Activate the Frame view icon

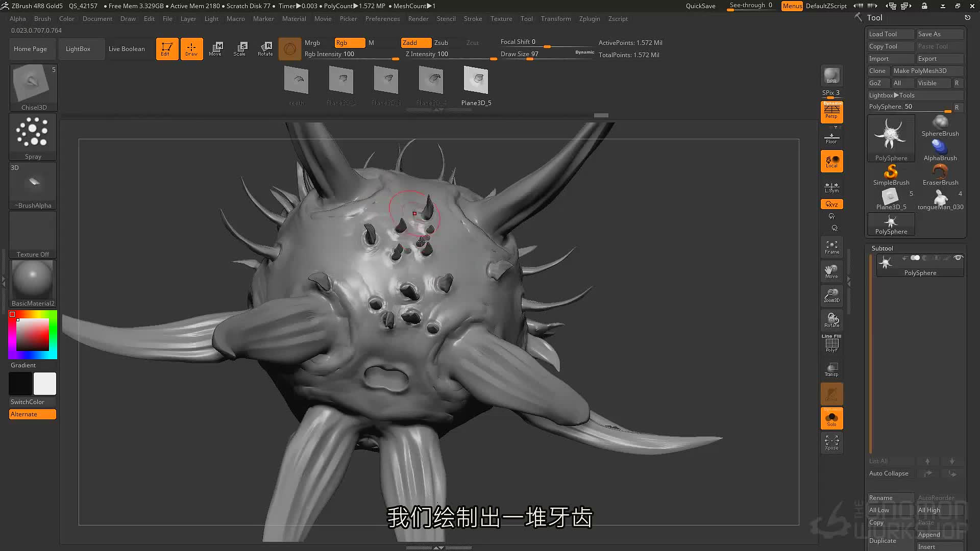point(831,247)
